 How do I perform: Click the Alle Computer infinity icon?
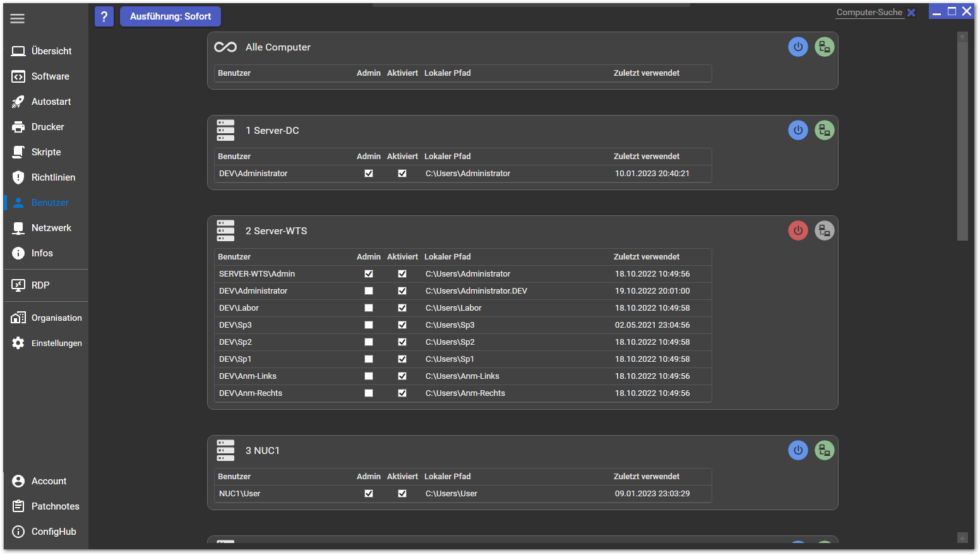(x=225, y=47)
